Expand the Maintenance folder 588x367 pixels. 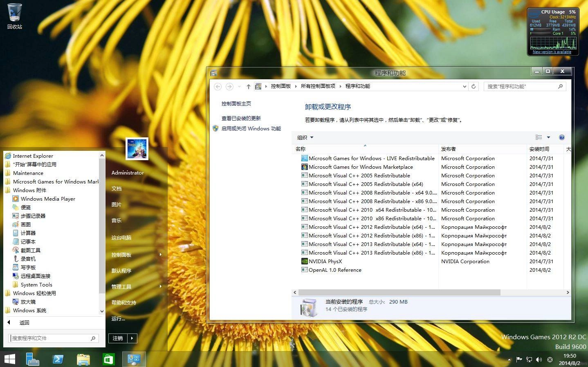pos(24,173)
